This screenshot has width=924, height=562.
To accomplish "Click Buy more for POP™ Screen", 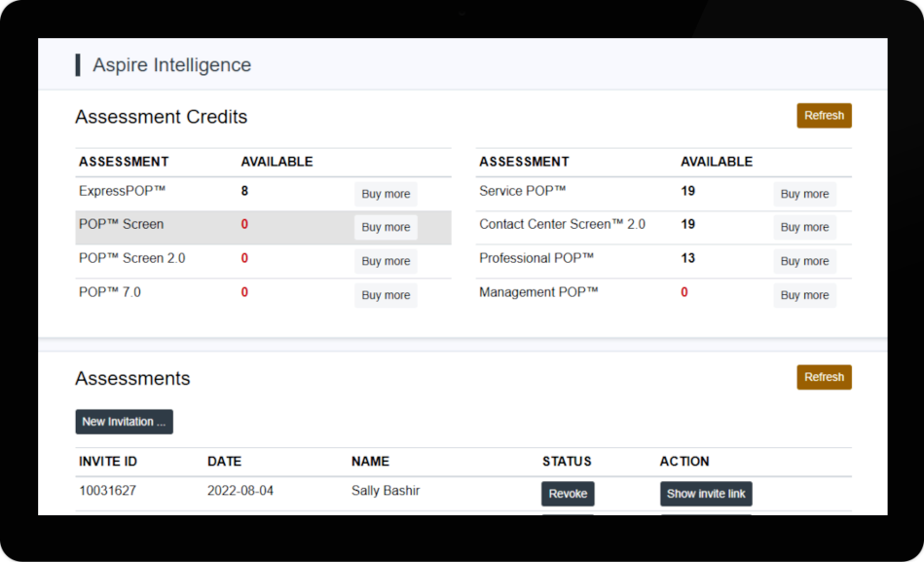I will (x=386, y=227).
